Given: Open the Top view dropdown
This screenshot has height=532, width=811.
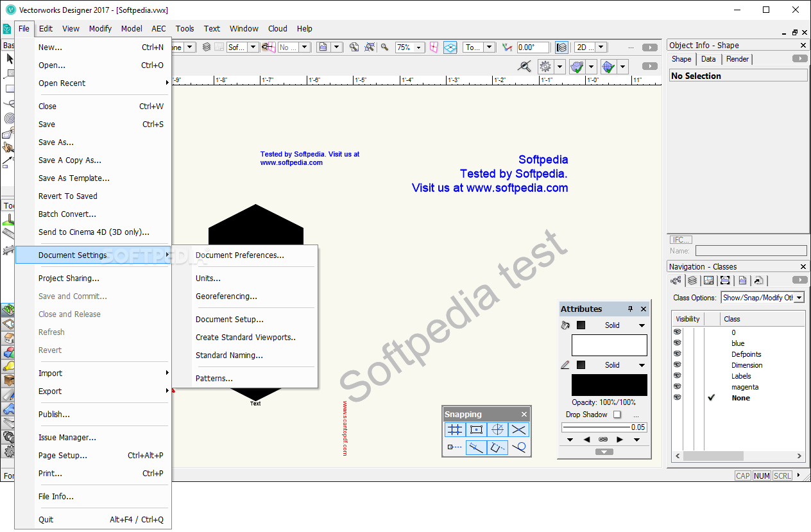Looking at the screenshot, I should [x=489, y=47].
